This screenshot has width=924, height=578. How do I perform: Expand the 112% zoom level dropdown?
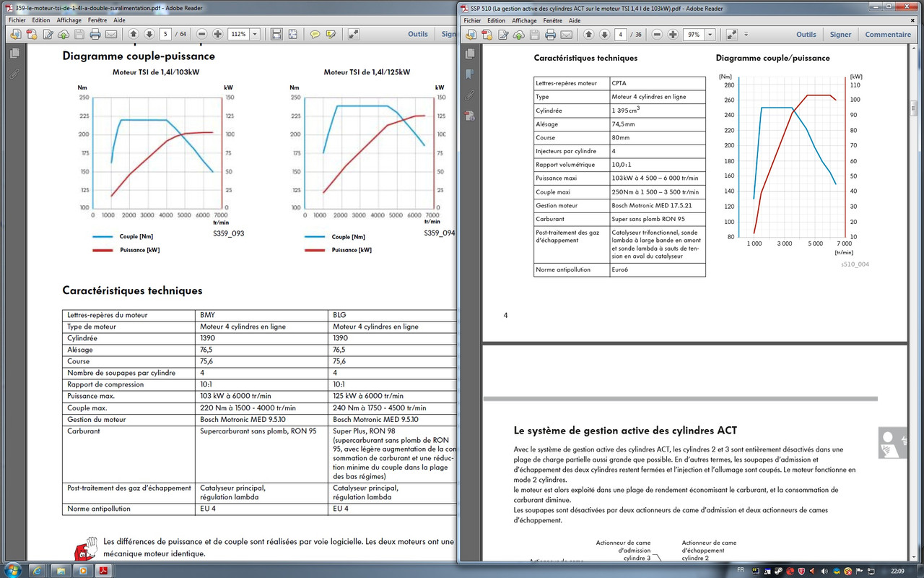256,34
